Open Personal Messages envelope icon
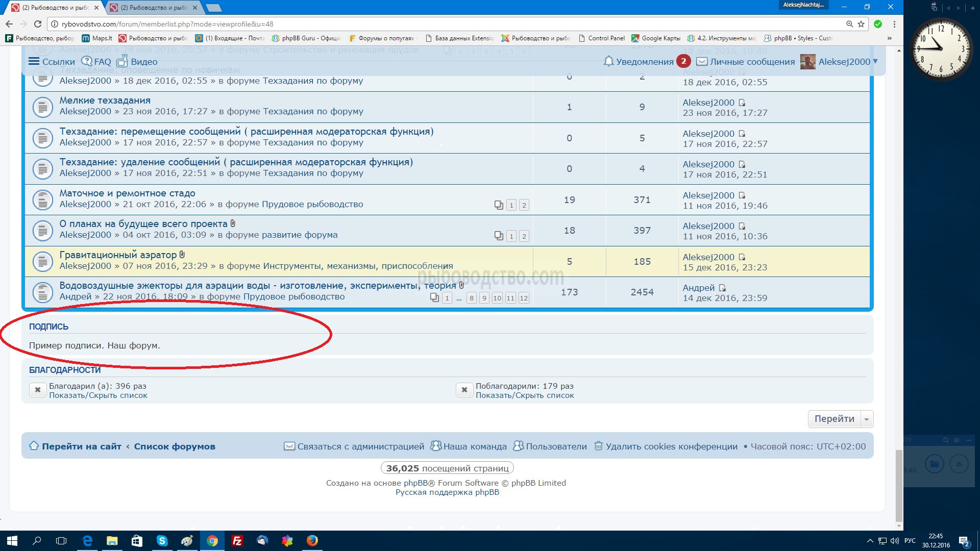This screenshot has width=980, height=551. pos(702,62)
